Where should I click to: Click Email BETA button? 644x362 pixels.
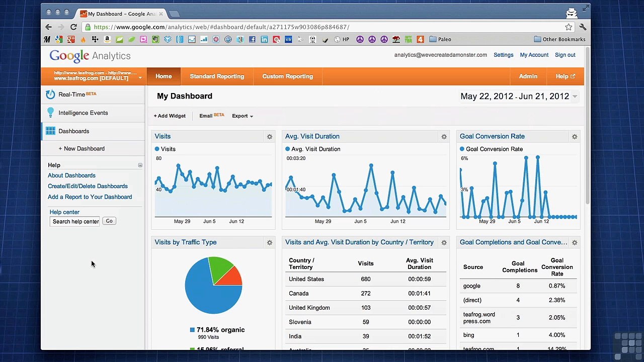211,116
